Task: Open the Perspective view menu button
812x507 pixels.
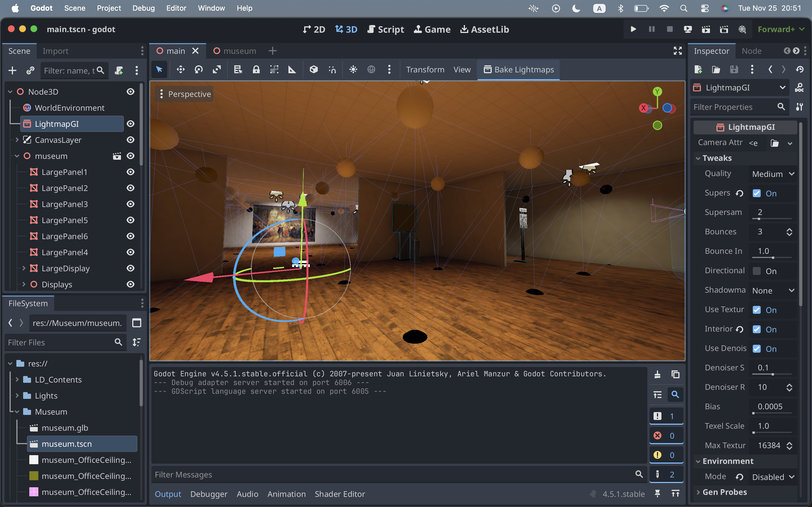Action: pos(184,94)
